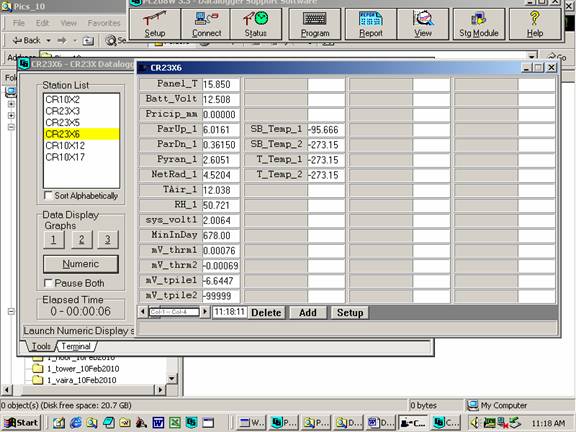Click the Col-1 -- Col-4 column selector field
The image size is (576, 432).
coord(174,312)
